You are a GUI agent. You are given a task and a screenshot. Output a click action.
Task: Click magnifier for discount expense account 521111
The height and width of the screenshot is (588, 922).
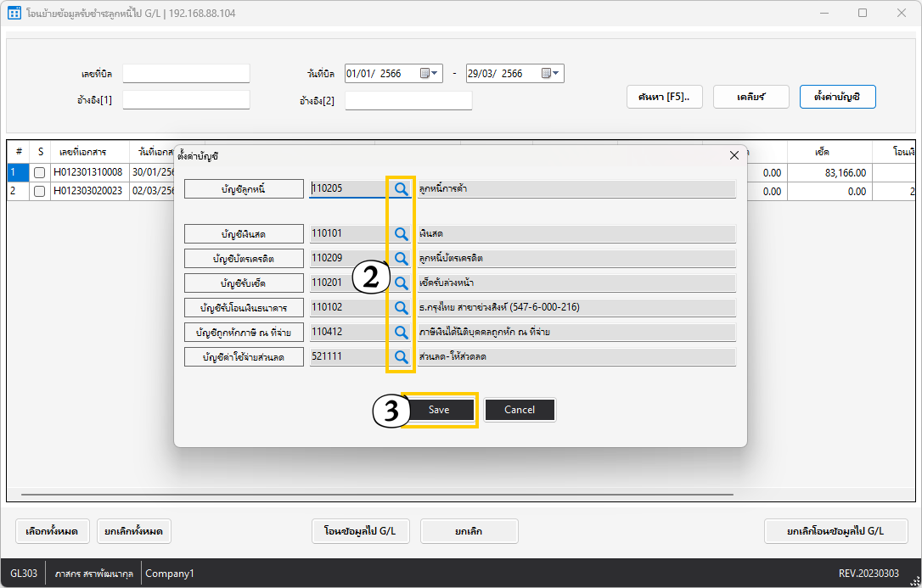pos(401,357)
